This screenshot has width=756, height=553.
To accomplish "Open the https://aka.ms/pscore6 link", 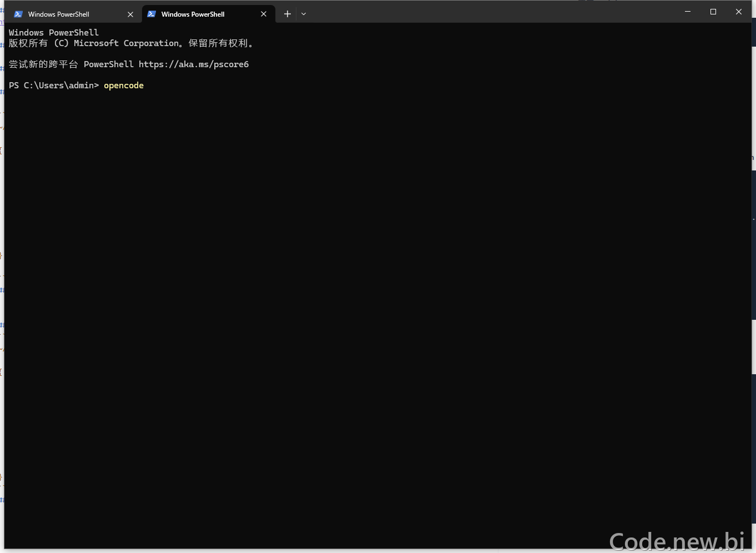I will pyautogui.click(x=194, y=64).
